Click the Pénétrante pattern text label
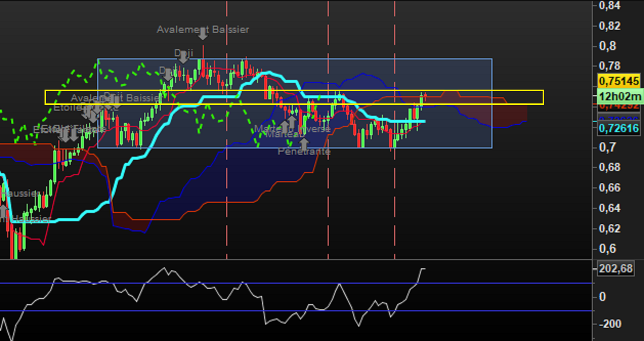The height and width of the screenshot is (341, 644). point(304,152)
